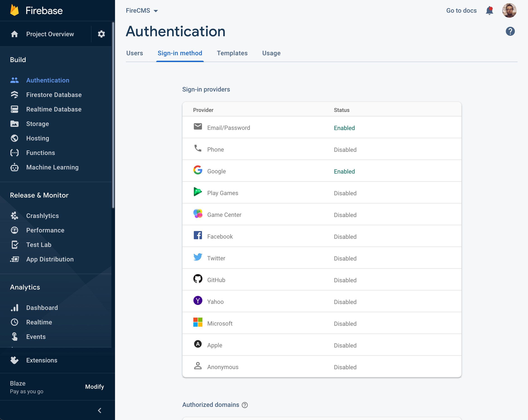Click Modify on the Blaze plan
This screenshot has width=528, height=420.
[95, 387]
